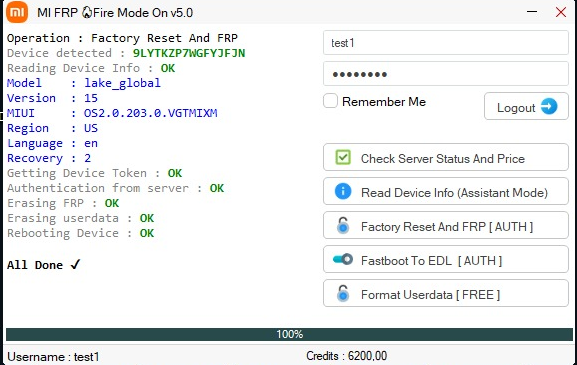The width and height of the screenshot is (577, 365).
Task: Click the 'Region : US' log line
Action: tap(52, 128)
